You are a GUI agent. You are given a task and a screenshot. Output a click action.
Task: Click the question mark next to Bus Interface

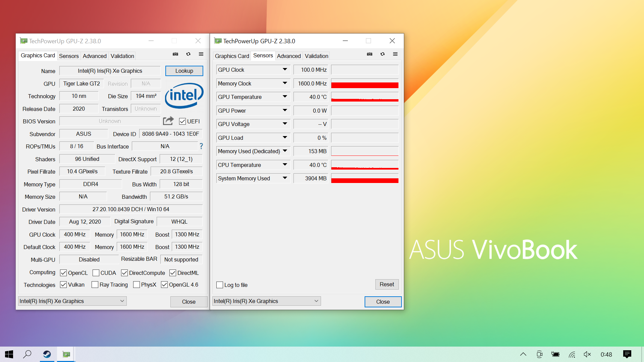(201, 146)
